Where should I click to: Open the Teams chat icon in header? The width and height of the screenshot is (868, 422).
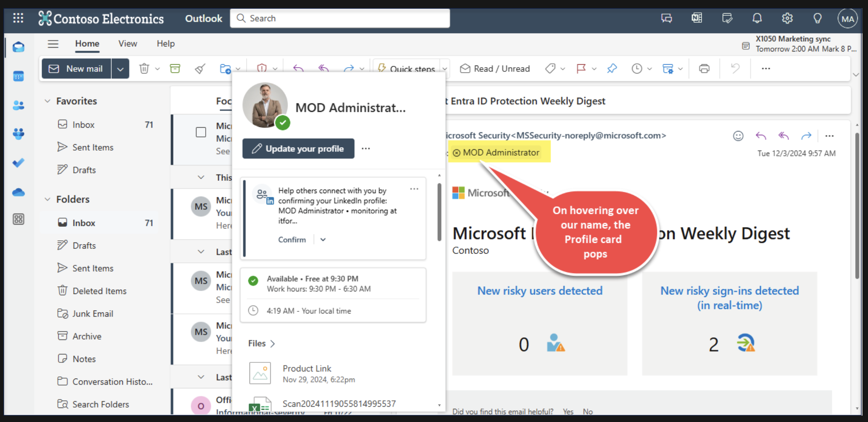(x=667, y=18)
